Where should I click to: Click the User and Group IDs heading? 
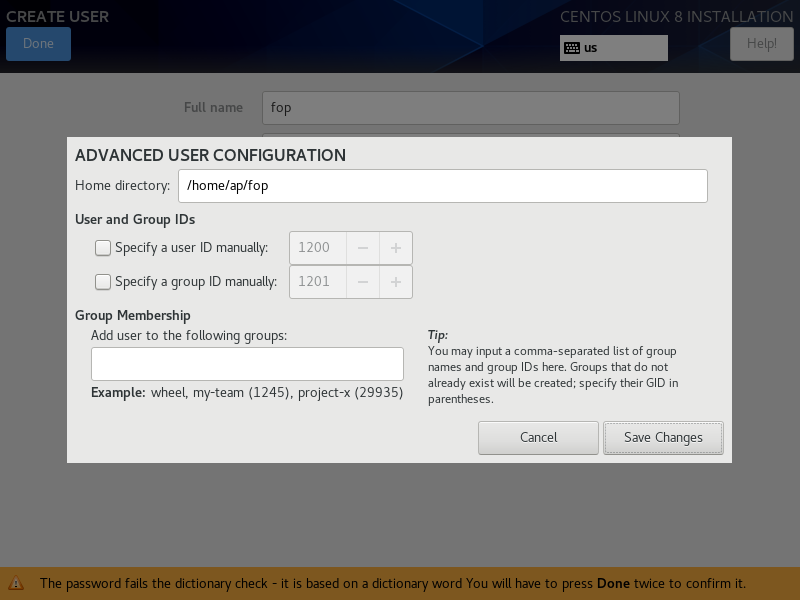tap(135, 219)
